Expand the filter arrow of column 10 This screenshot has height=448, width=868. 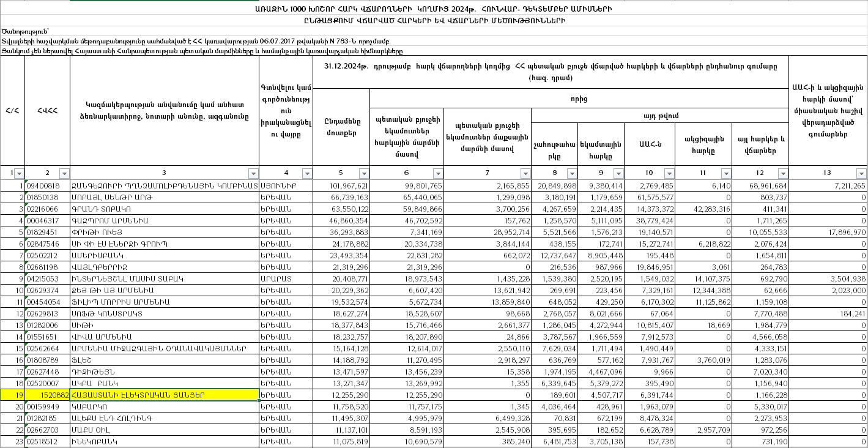point(668,173)
